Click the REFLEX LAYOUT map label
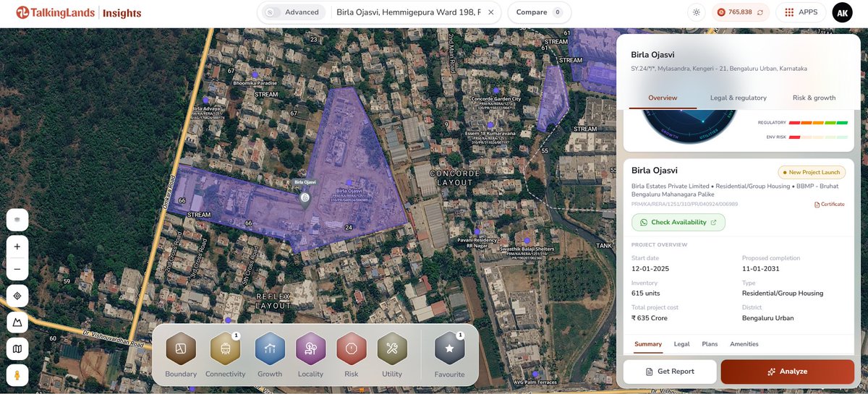Image resolution: width=868 pixels, height=394 pixels. coord(273,301)
